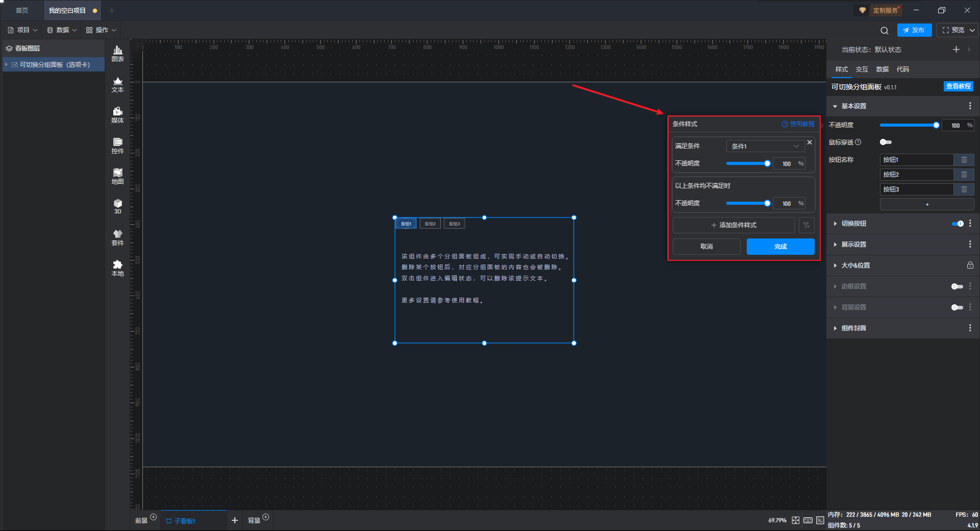Enable the 边框设置 toggle switch
980x531 pixels.
(x=957, y=286)
